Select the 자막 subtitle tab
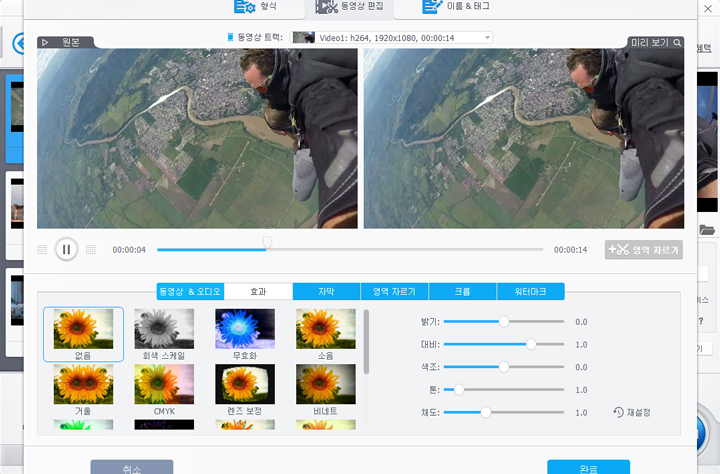 coord(326,292)
